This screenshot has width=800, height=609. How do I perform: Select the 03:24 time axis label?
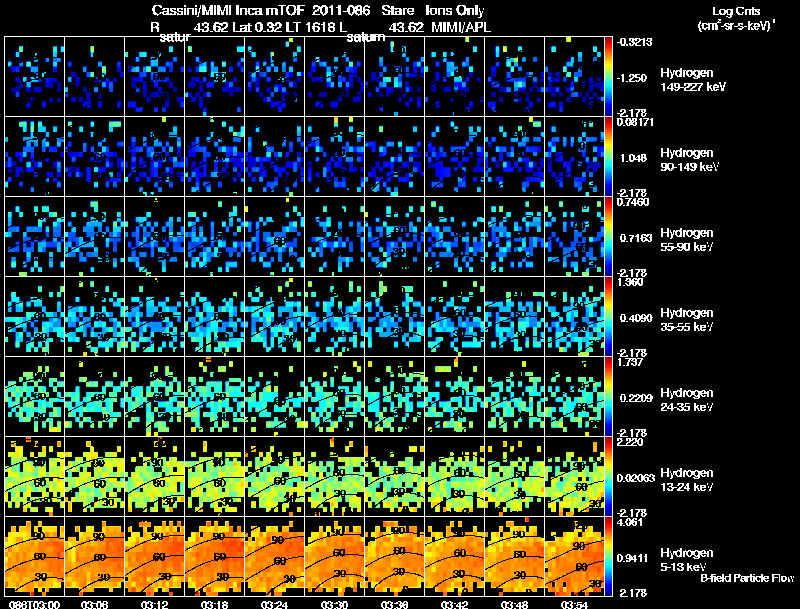point(274,605)
